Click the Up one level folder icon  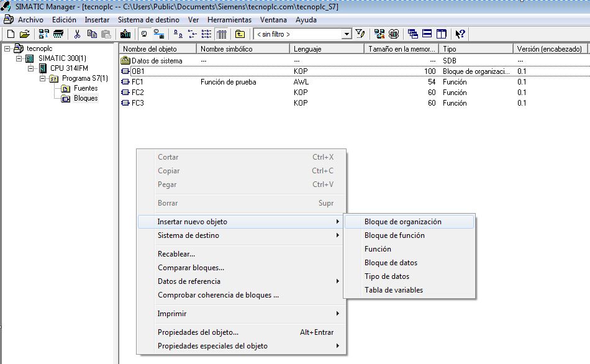click(238, 34)
